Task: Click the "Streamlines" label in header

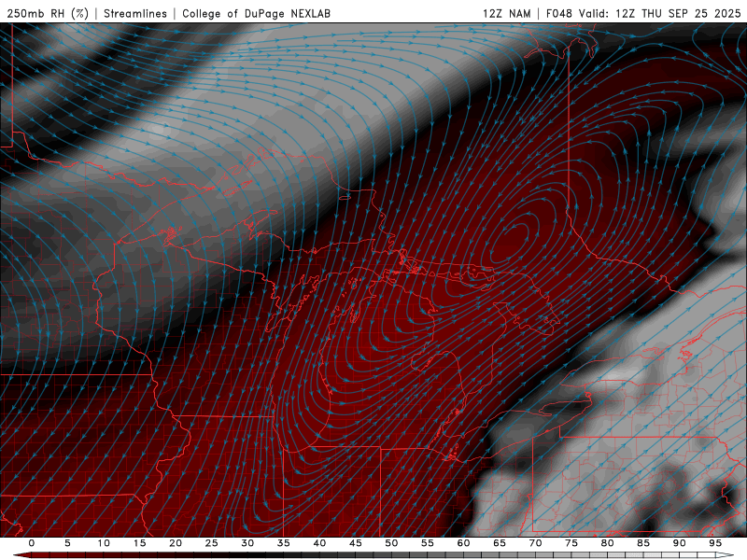Action: pyautogui.click(x=135, y=13)
